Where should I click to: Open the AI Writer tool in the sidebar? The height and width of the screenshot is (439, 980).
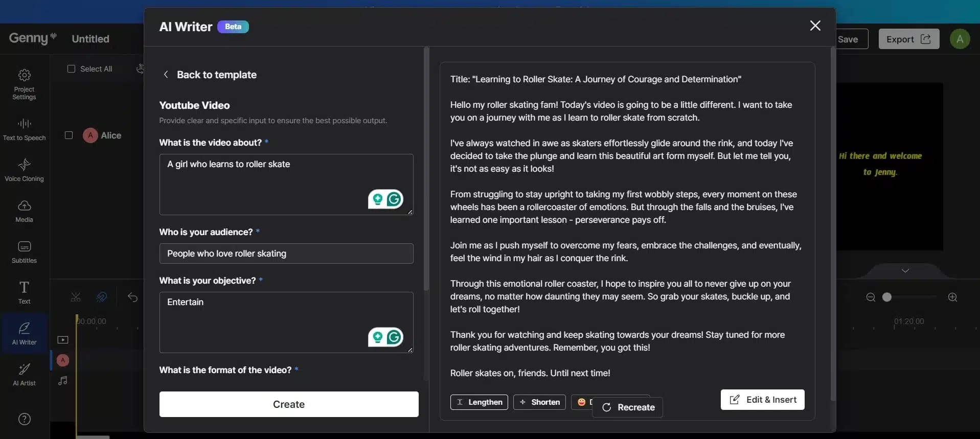(24, 334)
